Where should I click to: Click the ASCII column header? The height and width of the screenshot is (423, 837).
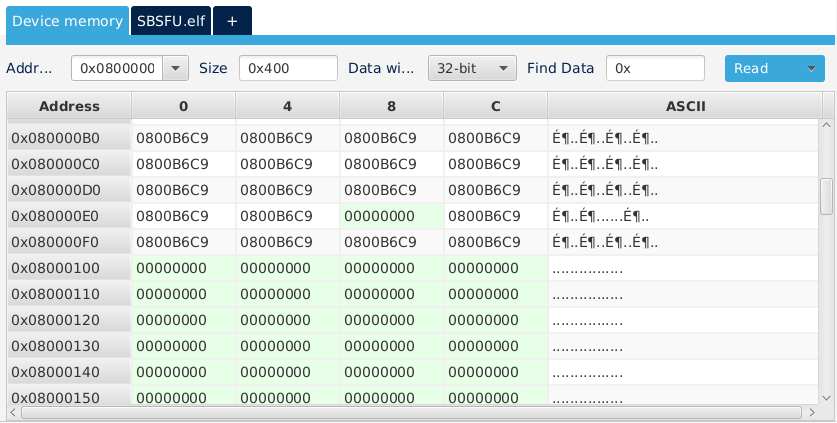click(685, 106)
